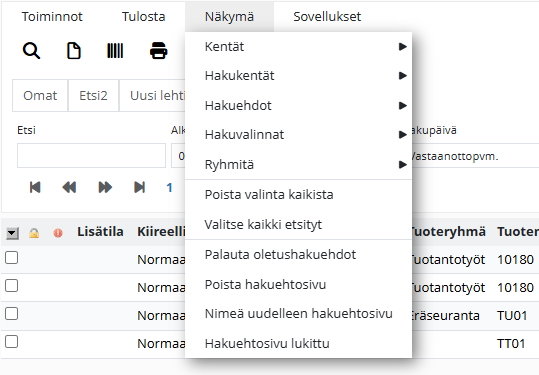Viewport: 539px width, 375px height.
Task: Switch to the Omat tab
Action: pos(40,95)
